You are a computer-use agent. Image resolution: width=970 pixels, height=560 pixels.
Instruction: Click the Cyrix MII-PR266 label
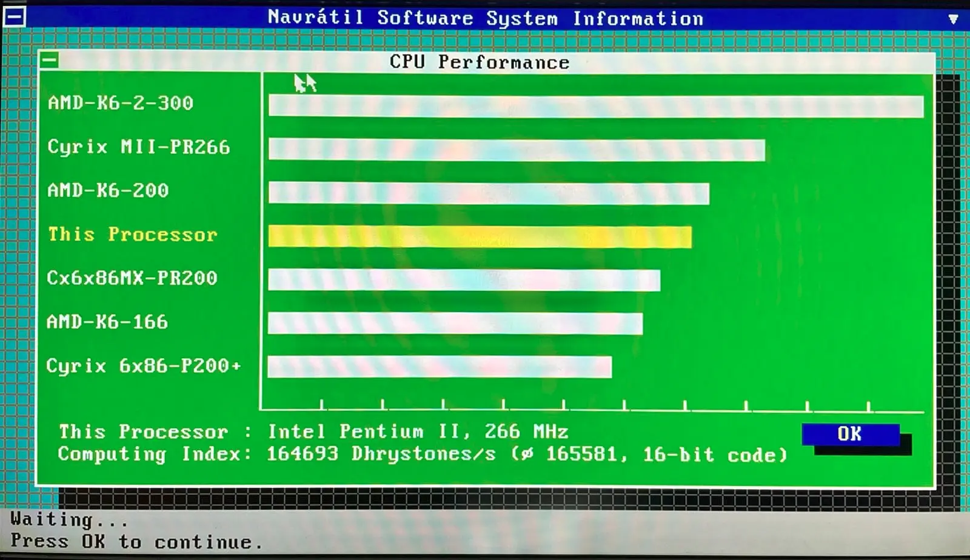tap(138, 147)
